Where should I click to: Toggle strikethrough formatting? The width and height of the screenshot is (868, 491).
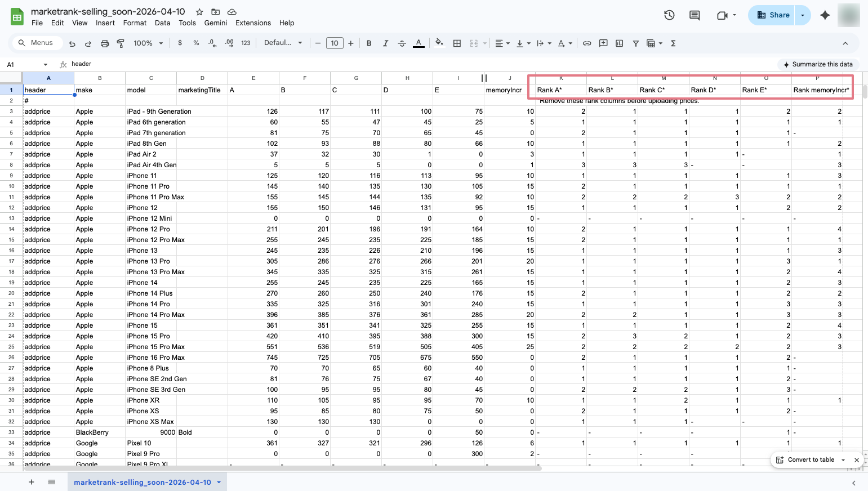(402, 43)
